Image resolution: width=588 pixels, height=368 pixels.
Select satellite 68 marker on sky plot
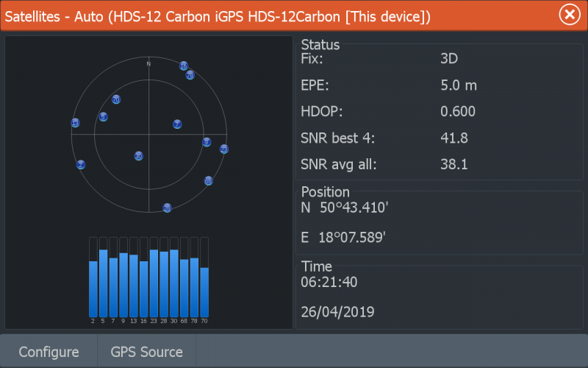point(209,181)
